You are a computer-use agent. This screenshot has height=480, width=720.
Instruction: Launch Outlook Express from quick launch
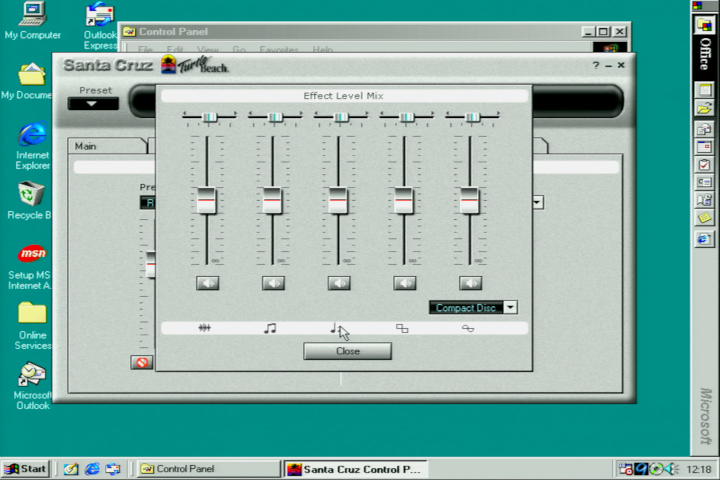click(x=112, y=469)
